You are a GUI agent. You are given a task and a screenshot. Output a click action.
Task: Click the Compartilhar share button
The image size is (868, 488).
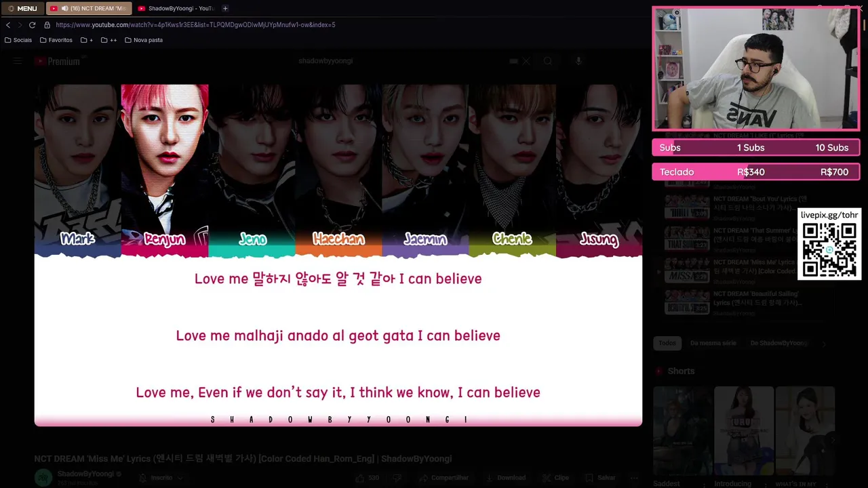tap(443, 478)
